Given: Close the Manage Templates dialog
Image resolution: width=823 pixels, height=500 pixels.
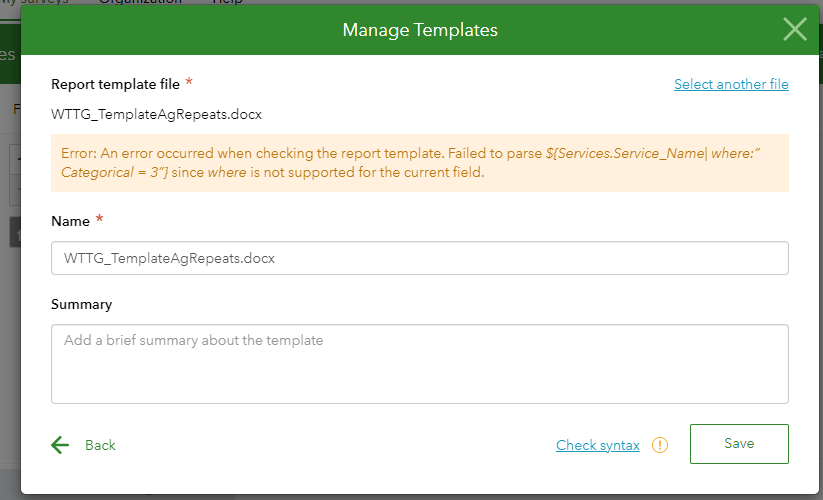Looking at the screenshot, I should pyautogui.click(x=795, y=29).
